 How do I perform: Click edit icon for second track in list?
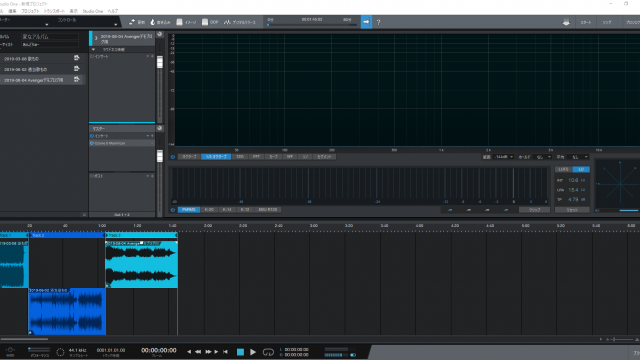[x=76, y=69]
